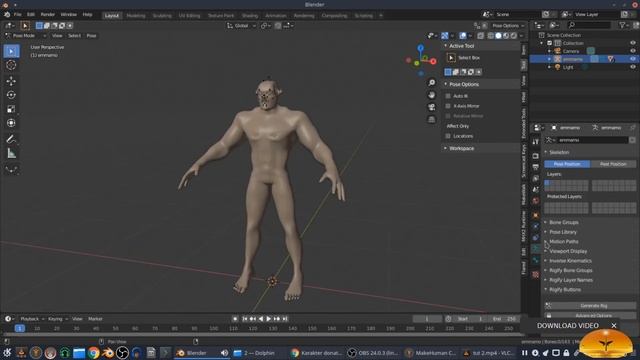
Task: Enable material preview shading
Action: click(506, 36)
